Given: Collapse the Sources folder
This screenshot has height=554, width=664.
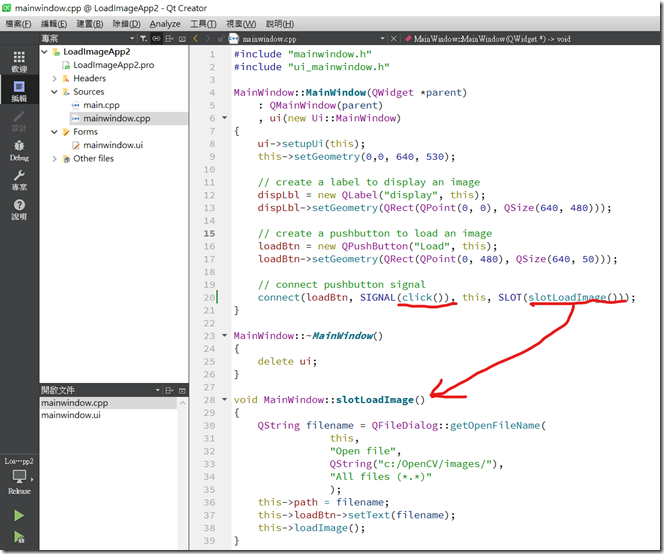Looking at the screenshot, I should [x=54, y=92].
